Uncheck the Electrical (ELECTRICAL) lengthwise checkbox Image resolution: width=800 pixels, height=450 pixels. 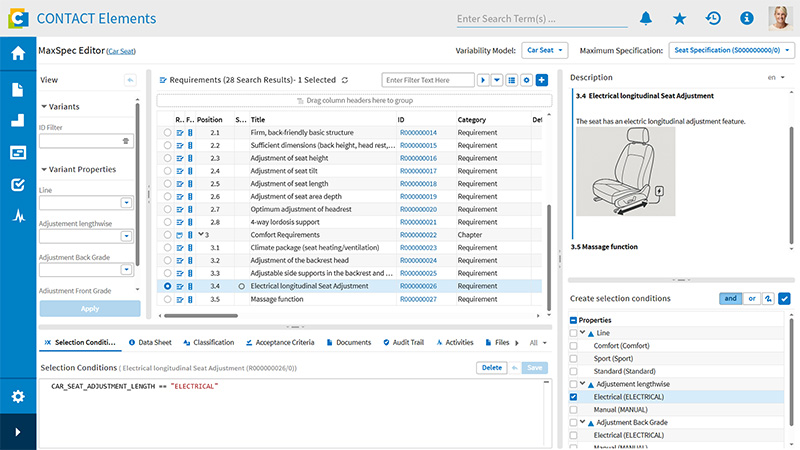[x=573, y=397]
